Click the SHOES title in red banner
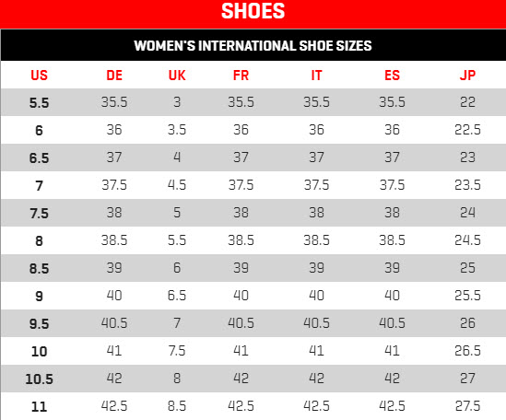This screenshot has width=506, height=420. tap(253, 11)
